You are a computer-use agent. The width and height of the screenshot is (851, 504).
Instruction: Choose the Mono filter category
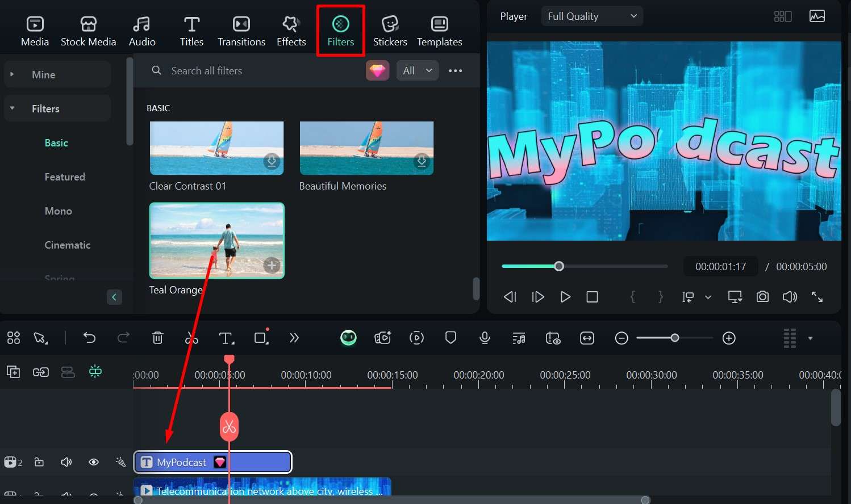coord(59,211)
